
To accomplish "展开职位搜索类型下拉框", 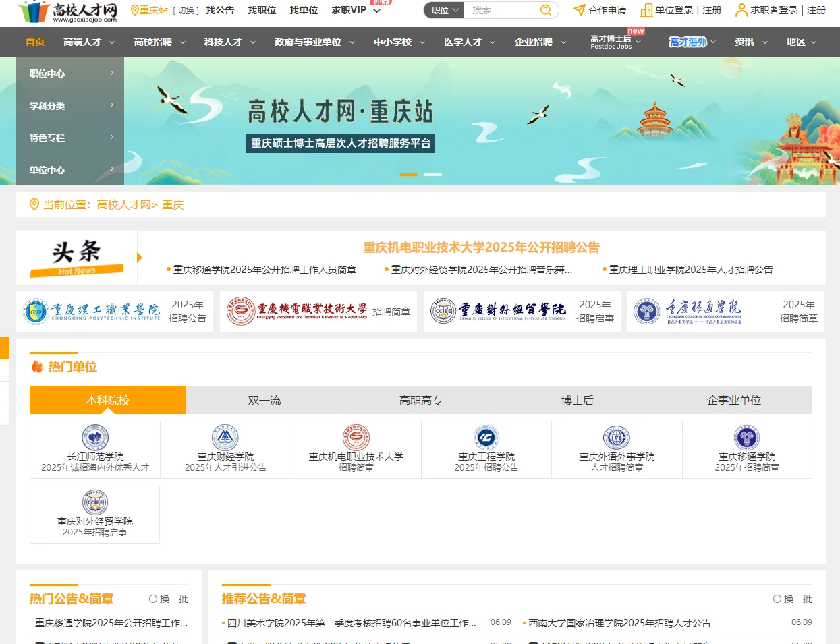I will tap(443, 11).
